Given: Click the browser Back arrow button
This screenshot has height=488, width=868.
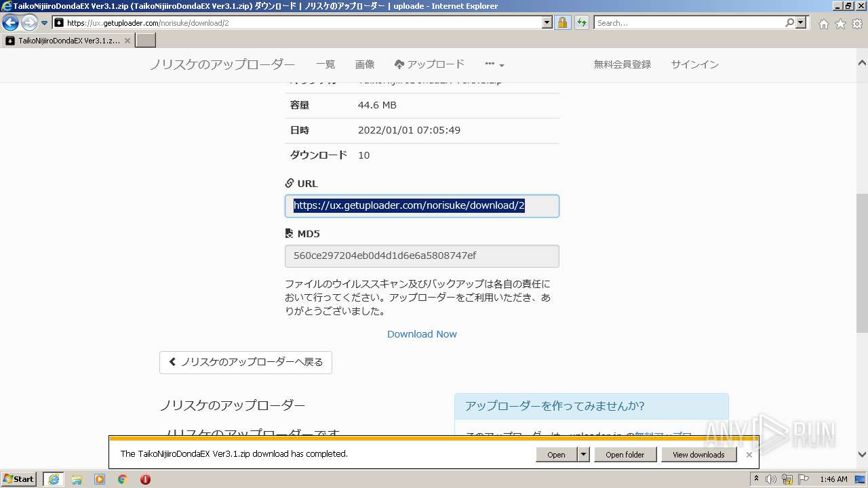Looking at the screenshot, I should [x=10, y=23].
